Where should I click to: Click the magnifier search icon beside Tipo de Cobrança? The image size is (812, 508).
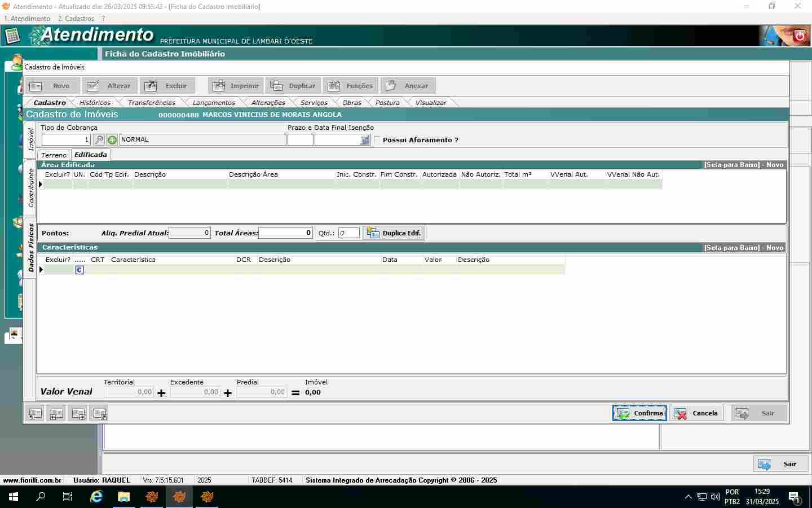coord(99,140)
